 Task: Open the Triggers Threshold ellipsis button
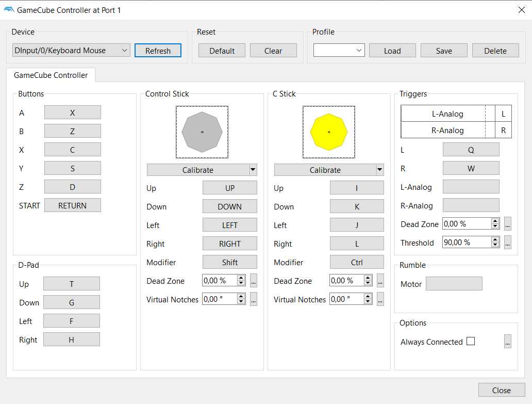(x=508, y=243)
